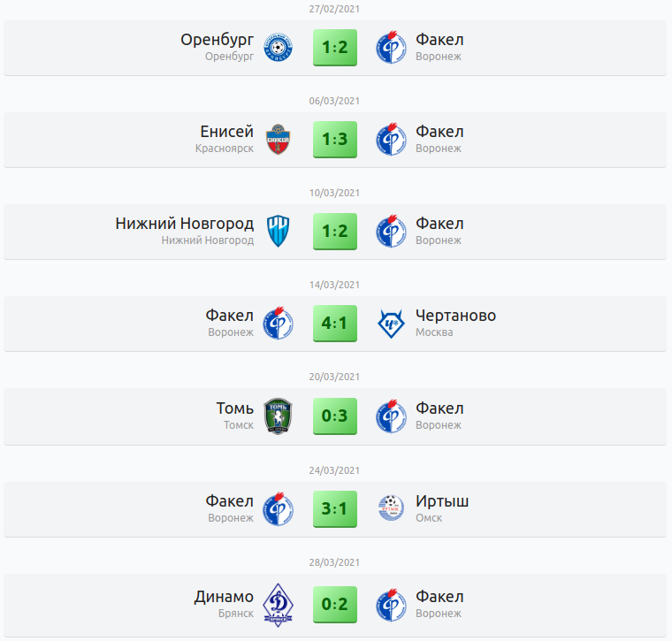This screenshot has width=672, height=641.
Task: Open the 3:1 score against Irtysh
Action: point(335,508)
